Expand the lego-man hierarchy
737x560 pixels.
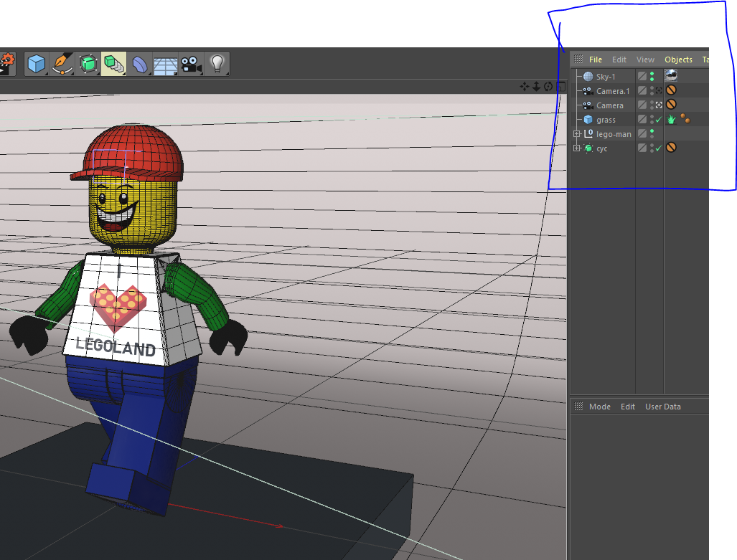tap(576, 134)
